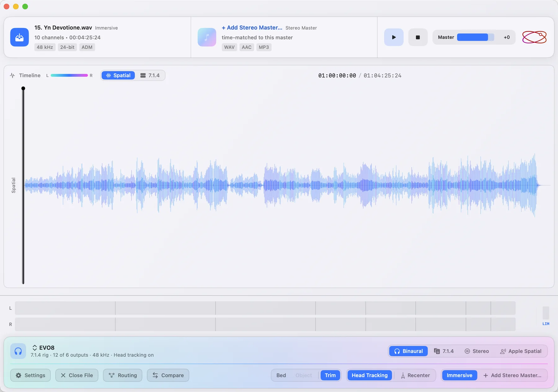The height and width of the screenshot is (392, 558).
Task: Click Add Stereo Master in bottom bar
Action: click(x=512, y=375)
